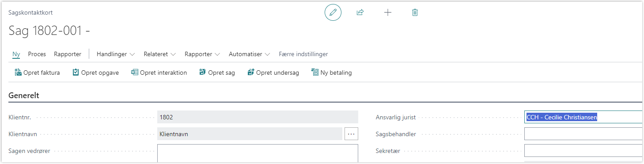The height and width of the screenshot is (164, 644).
Task: Click the Opret sag icon
Action: [203, 72]
